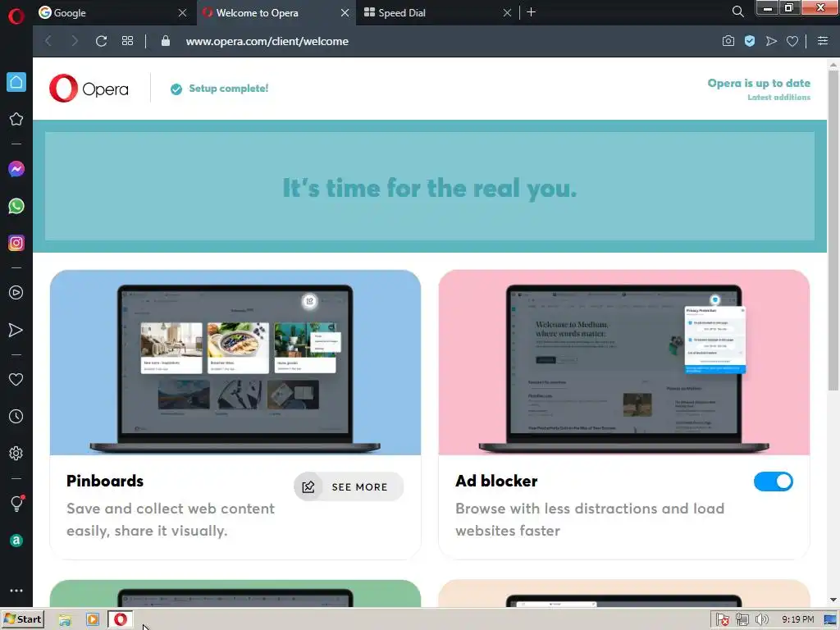Open My Flow in the sidebar
Image resolution: width=840 pixels, height=630 pixels.
16,330
